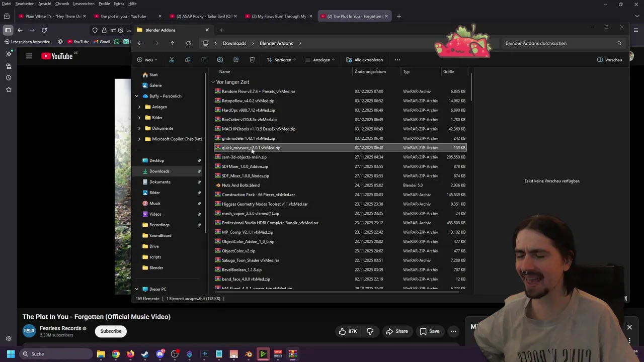Screen dimensions: 644x362
Task: Toggle the Vorschau preview pane
Action: click(x=609, y=60)
